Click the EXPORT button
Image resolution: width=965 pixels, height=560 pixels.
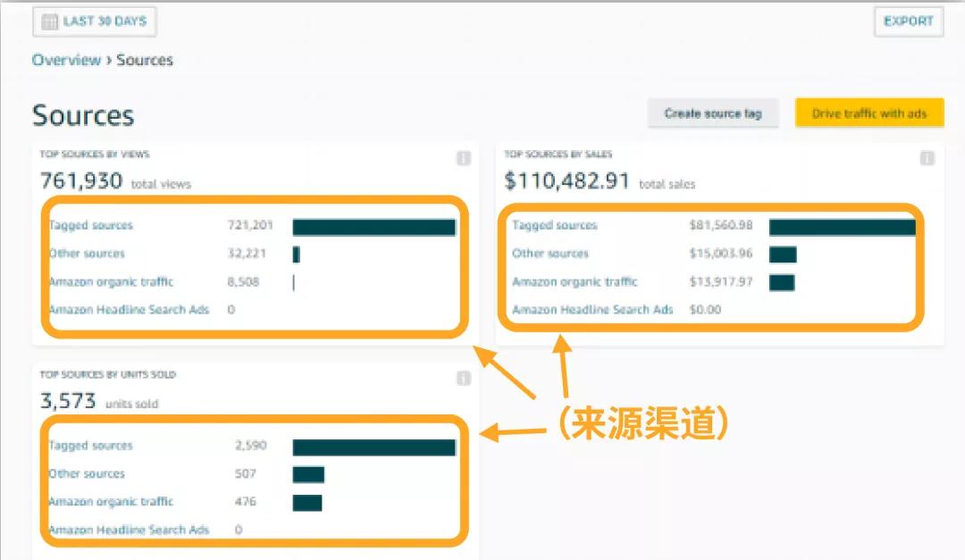tap(908, 21)
